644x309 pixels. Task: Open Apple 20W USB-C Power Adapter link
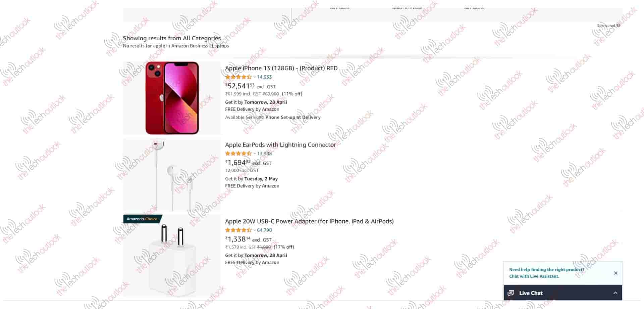click(309, 221)
